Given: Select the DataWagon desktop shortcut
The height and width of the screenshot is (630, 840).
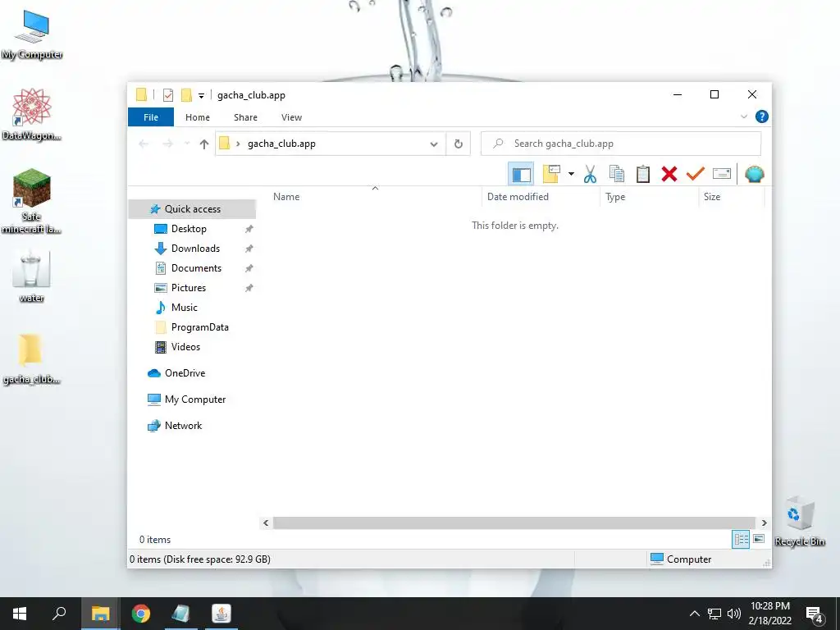Looking at the screenshot, I should tap(31, 114).
